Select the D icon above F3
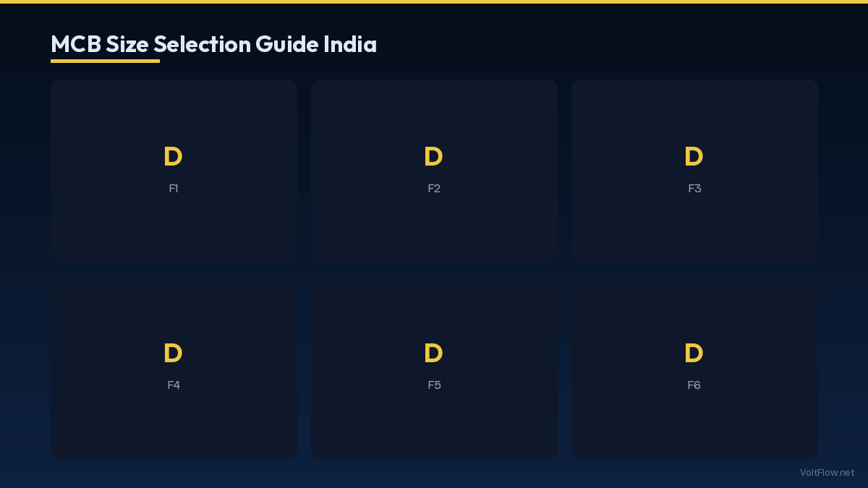The image size is (868, 488). [x=694, y=157]
